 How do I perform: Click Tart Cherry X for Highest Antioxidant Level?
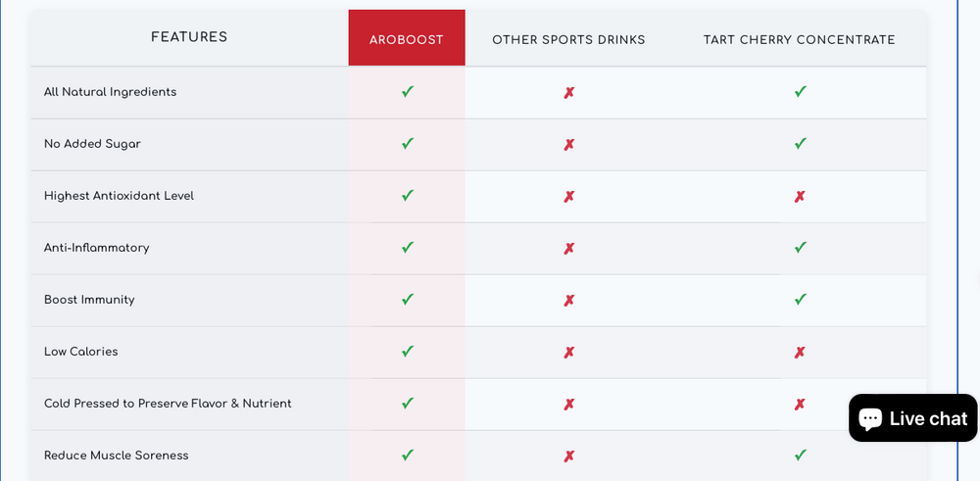(x=800, y=197)
